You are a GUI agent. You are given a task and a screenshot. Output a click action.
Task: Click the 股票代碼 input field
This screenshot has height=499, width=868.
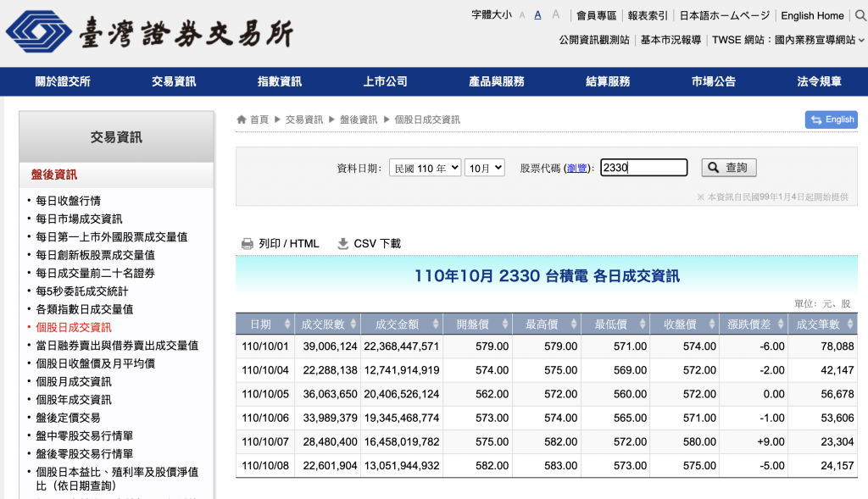[644, 168]
